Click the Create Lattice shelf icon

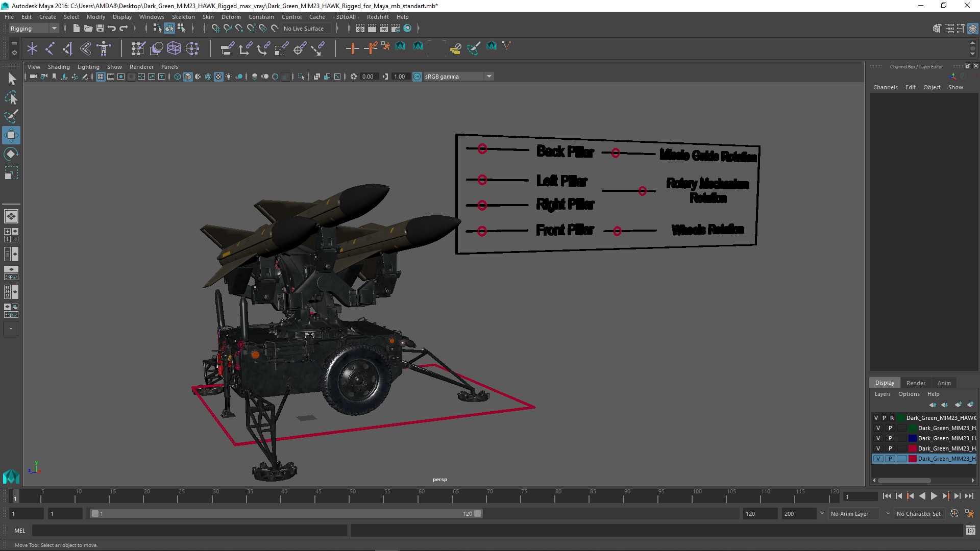[x=174, y=48]
